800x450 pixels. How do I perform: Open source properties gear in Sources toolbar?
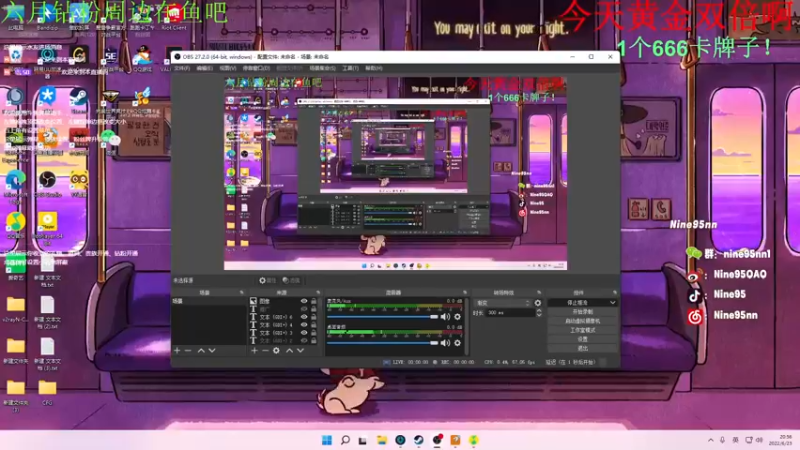(x=277, y=351)
